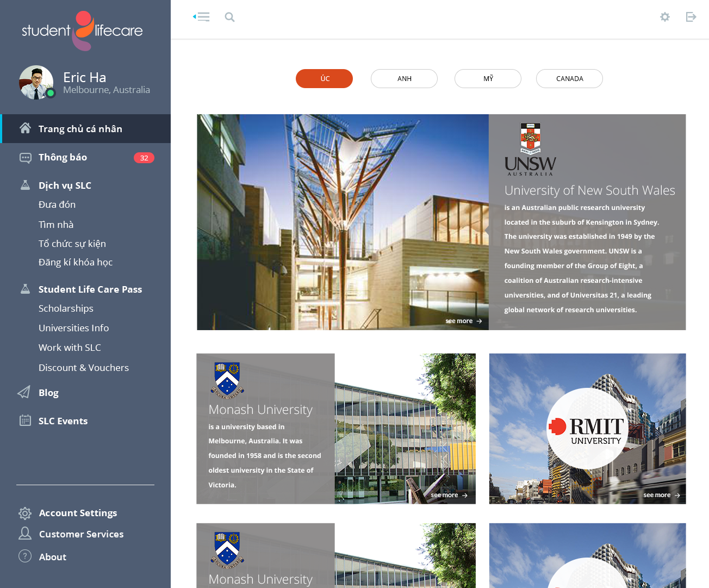Go to Trang chủ cá nhân
The height and width of the screenshot is (588, 709).
[85, 129]
